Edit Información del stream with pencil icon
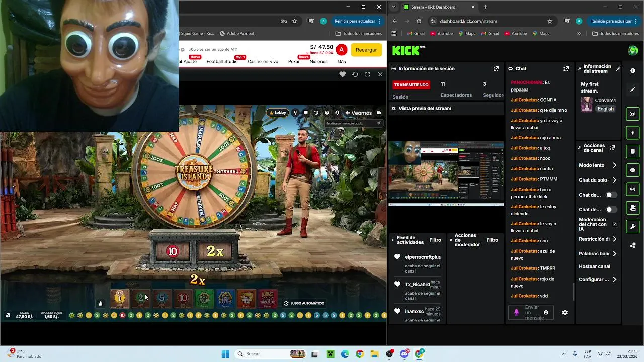Screen dimensions: 644x362 [618, 69]
